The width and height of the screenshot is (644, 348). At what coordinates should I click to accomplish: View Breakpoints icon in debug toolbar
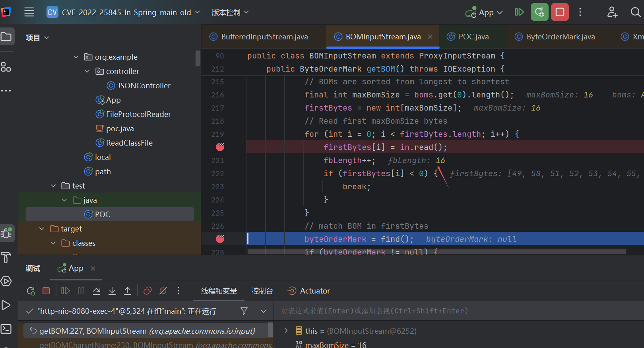[x=147, y=291]
